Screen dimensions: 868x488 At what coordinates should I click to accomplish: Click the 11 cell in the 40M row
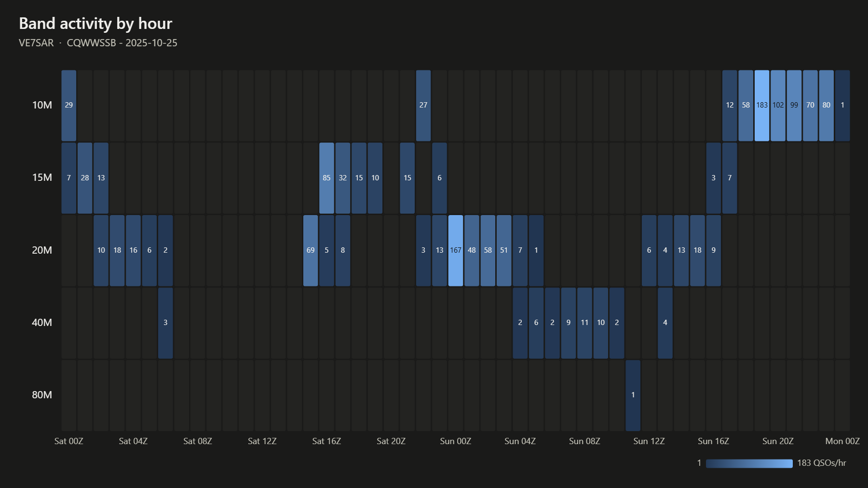pyautogui.click(x=584, y=323)
